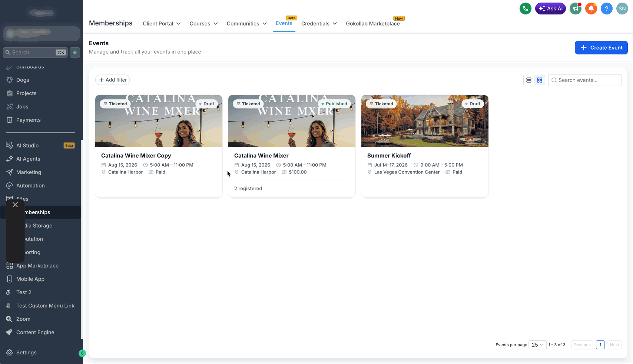Open the megaphone announcements icon
The height and width of the screenshot is (364, 633).
click(x=575, y=9)
